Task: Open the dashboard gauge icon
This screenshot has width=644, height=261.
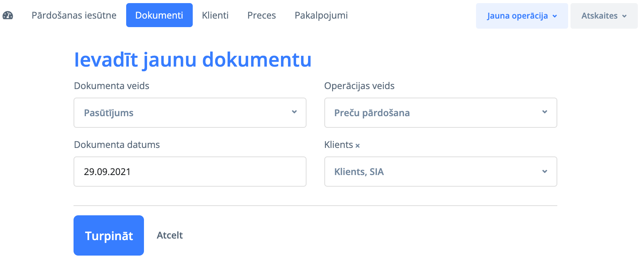Action: pos(8,15)
